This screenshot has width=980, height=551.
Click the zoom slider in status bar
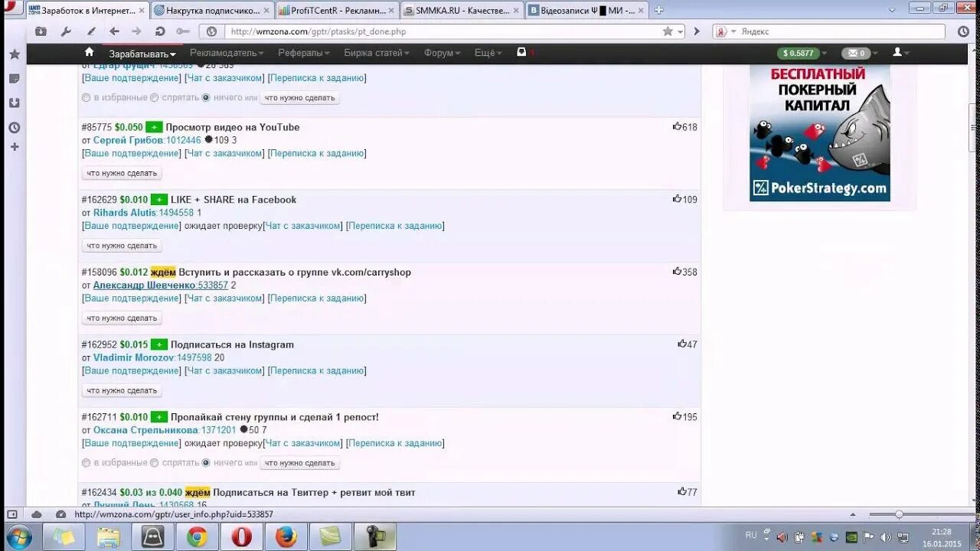(899, 514)
